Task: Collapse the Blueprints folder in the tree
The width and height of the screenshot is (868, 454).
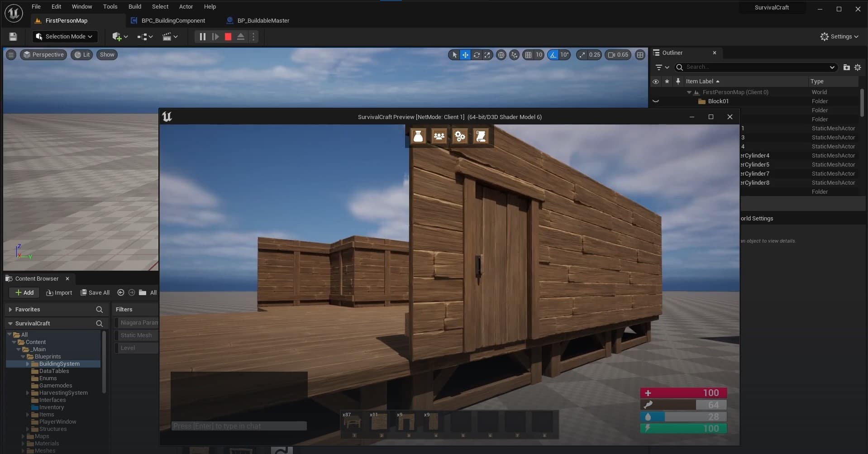Action: [23, 357]
